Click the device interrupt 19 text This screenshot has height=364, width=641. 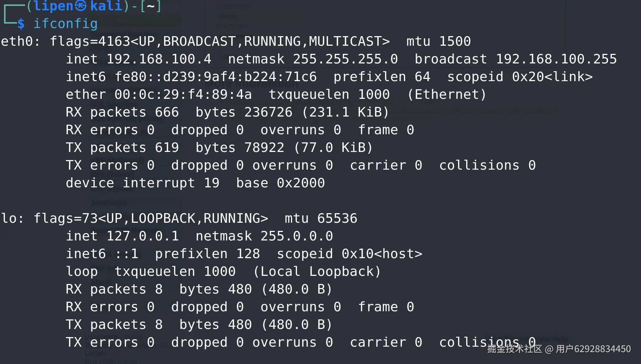143,183
